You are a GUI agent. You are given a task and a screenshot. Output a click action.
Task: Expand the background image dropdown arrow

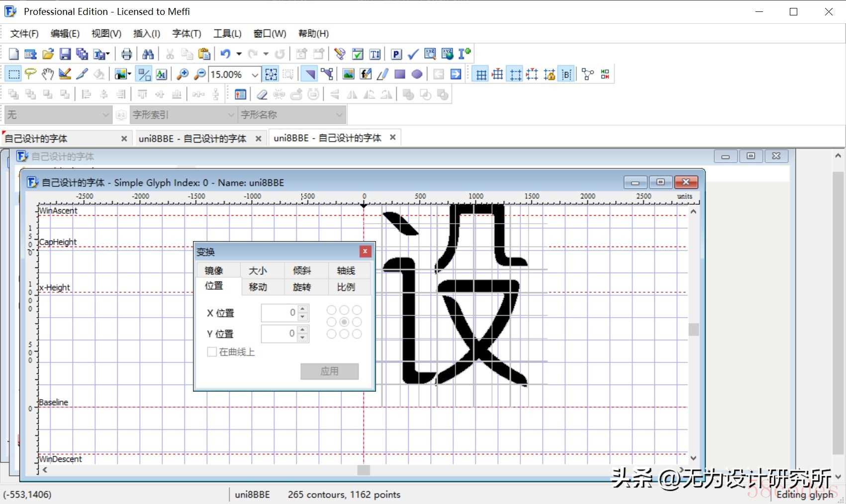129,74
